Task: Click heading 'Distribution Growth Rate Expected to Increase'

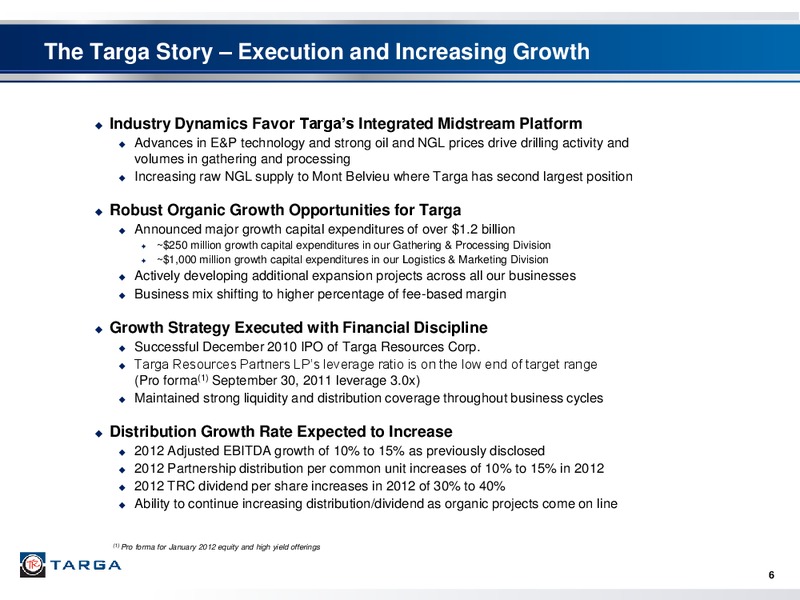Action: click(x=281, y=432)
